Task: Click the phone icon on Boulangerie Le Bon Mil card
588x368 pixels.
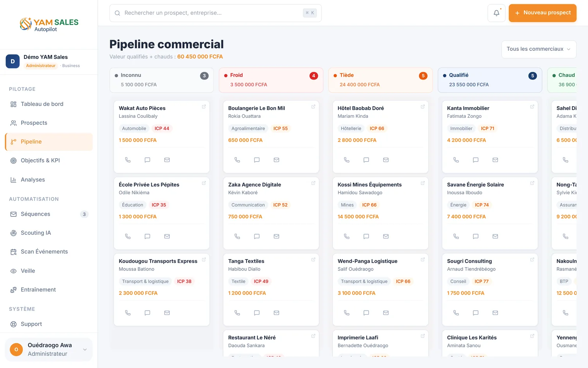Action: click(x=237, y=160)
